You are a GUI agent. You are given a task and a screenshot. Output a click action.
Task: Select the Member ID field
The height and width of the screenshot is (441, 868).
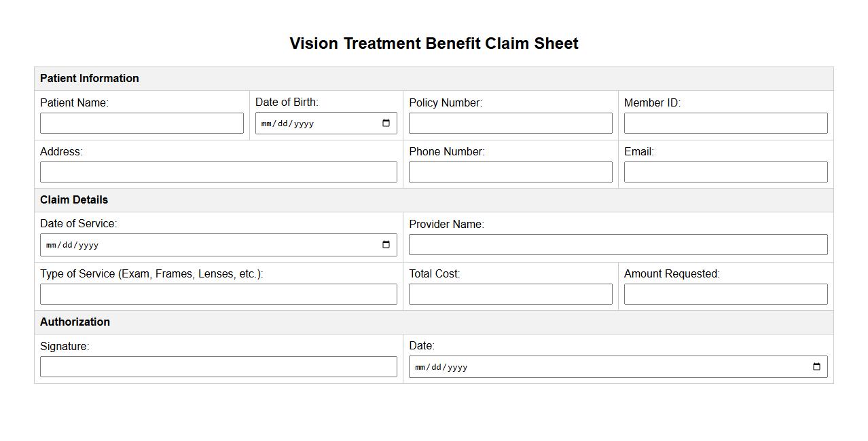(725, 123)
